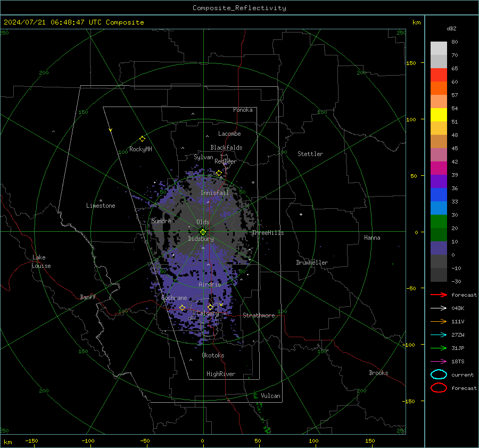Click the yellow diamond marker below Cochrane
The image size is (479, 448).
pos(183,307)
